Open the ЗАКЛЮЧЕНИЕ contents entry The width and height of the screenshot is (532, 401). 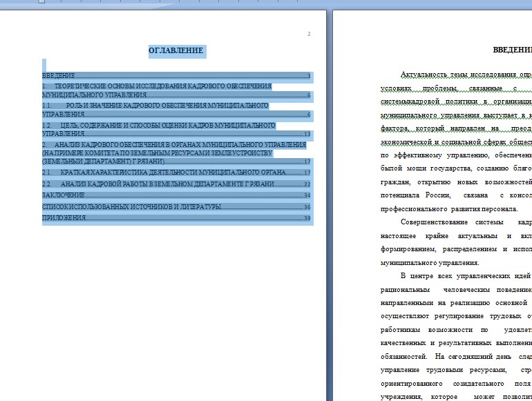(176, 195)
